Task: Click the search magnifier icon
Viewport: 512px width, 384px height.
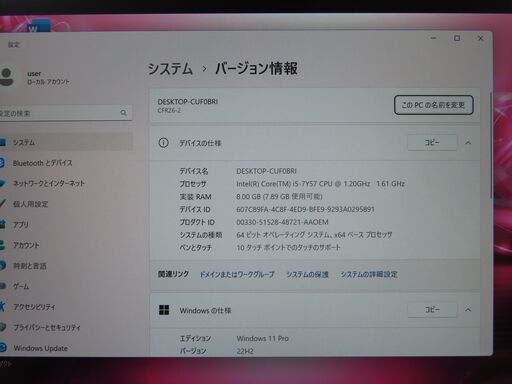Action: (x=123, y=113)
